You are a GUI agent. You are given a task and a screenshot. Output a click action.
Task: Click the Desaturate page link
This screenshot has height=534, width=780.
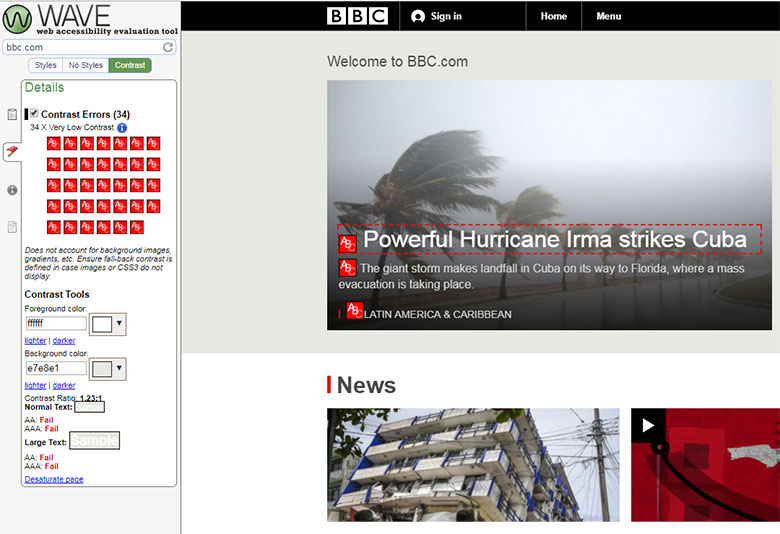(54, 480)
